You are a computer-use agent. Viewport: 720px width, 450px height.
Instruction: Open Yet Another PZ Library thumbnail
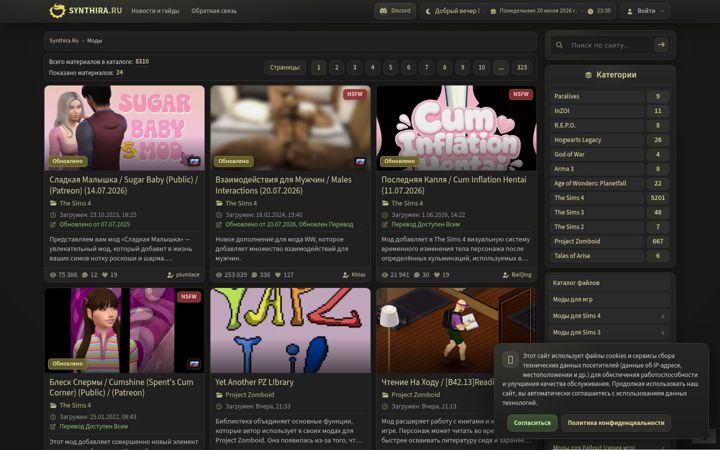tap(290, 330)
